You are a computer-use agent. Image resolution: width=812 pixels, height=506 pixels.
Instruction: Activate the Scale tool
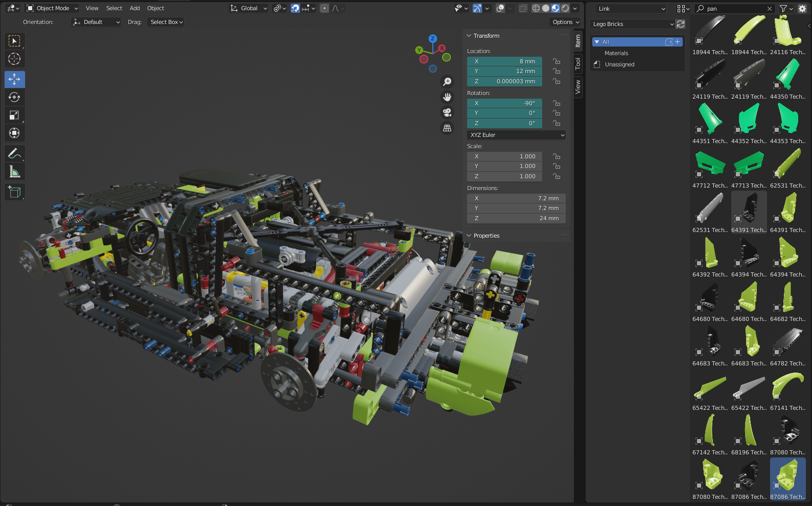tap(14, 115)
